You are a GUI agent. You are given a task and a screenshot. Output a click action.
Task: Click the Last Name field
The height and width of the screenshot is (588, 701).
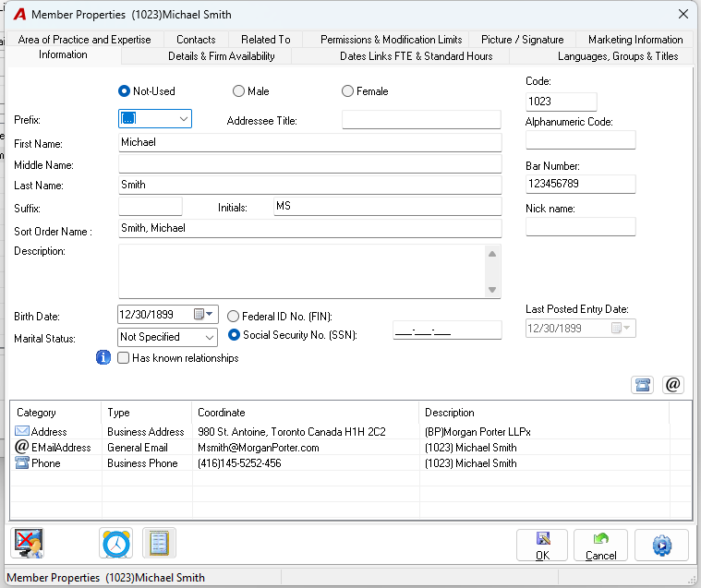tap(309, 185)
